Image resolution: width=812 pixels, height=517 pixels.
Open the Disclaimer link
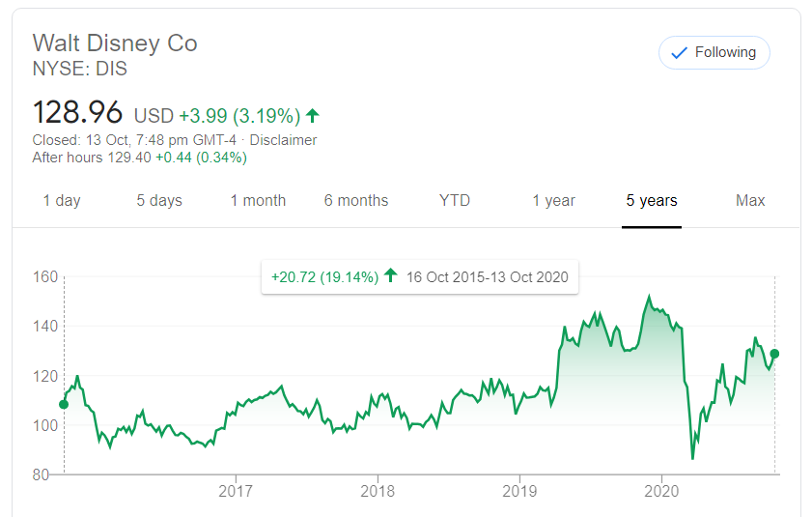(283, 140)
